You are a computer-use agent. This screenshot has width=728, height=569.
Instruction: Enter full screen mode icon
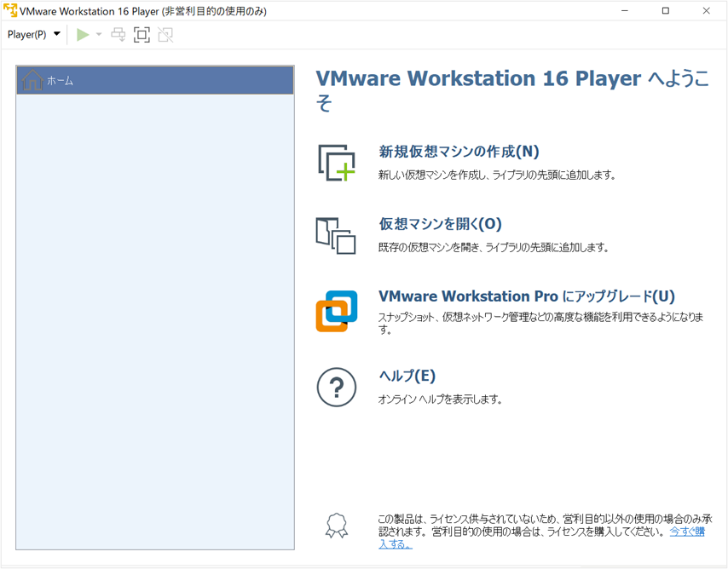[142, 35]
